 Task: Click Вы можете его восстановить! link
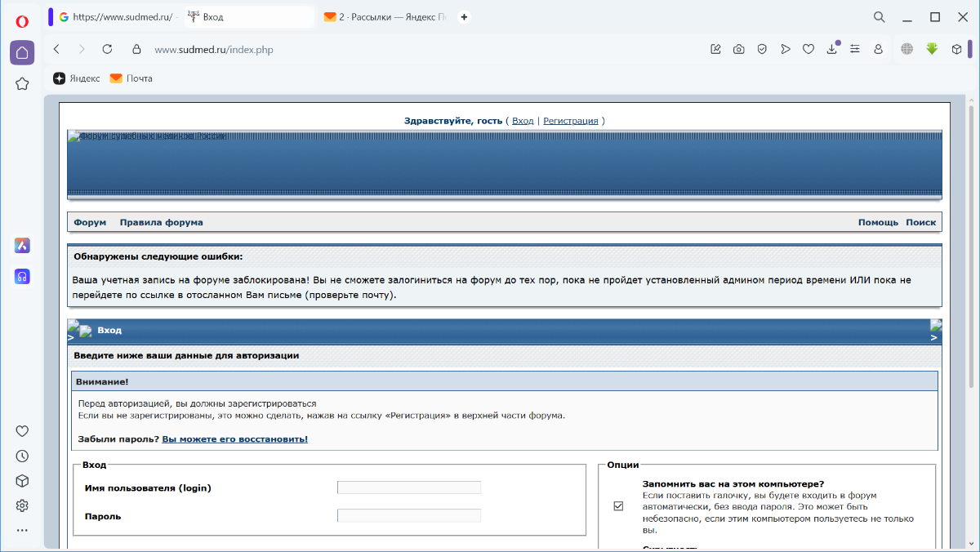pyautogui.click(x=235, y=439)
